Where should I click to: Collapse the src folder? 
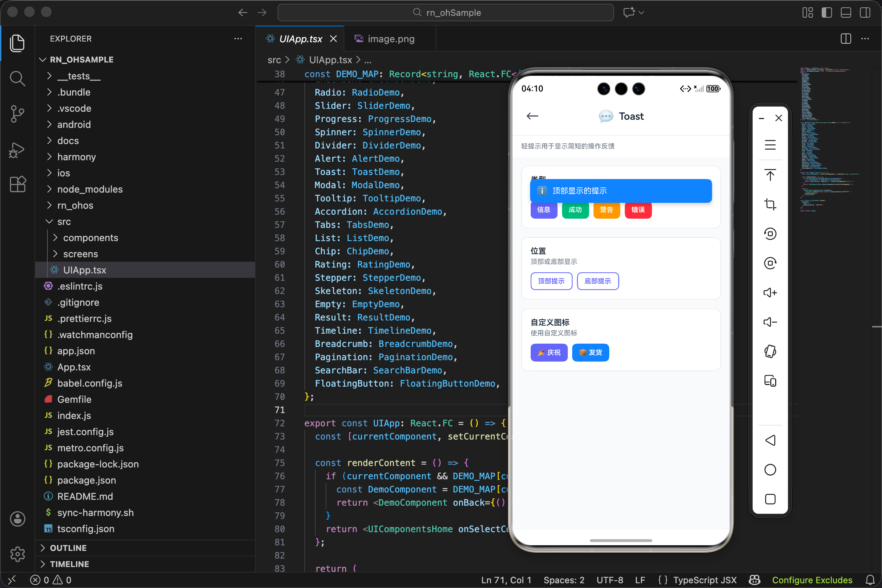coord(64,222)
